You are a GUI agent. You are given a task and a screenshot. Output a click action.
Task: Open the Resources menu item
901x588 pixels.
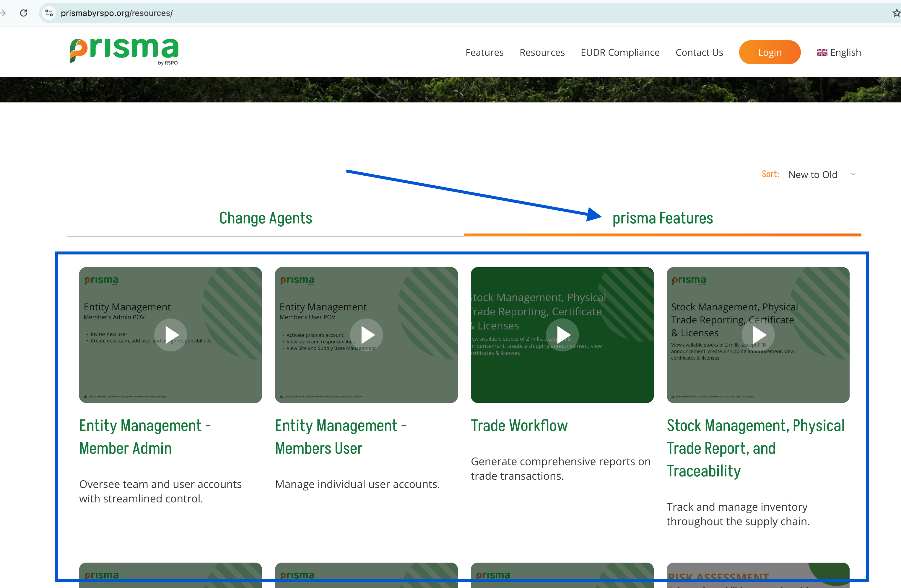pyautogui.click(x=542, y=52)
